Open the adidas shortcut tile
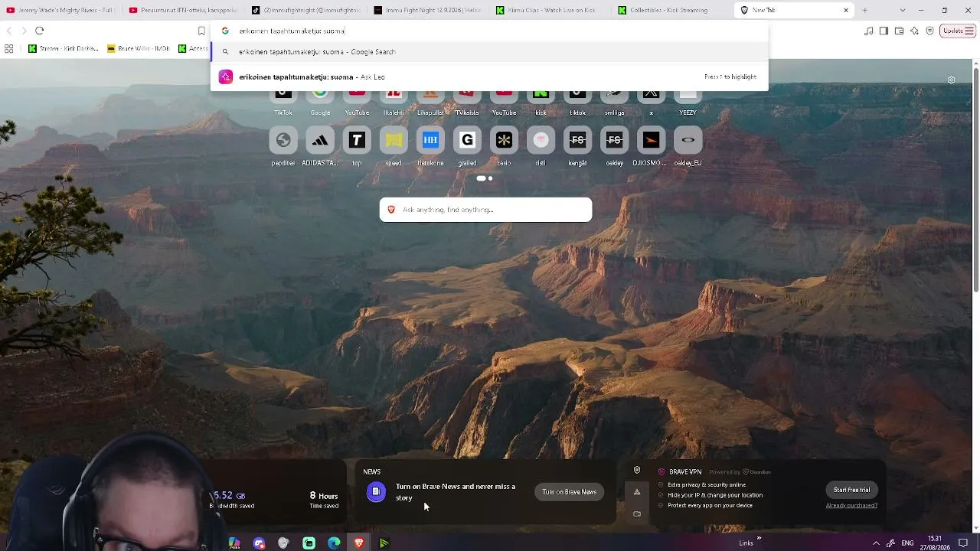980x551 pixels. pyautogui.click(x=320, y=140)
